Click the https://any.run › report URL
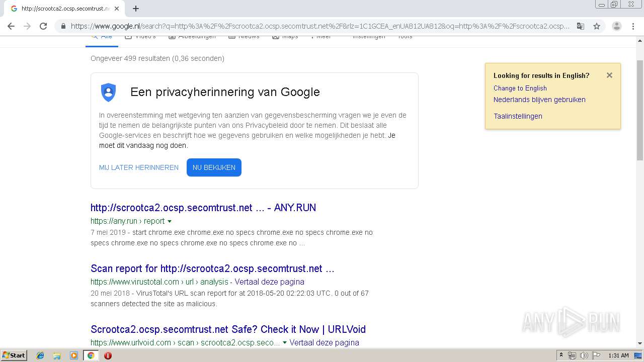The image size is (644, 362). click(128, 221)
